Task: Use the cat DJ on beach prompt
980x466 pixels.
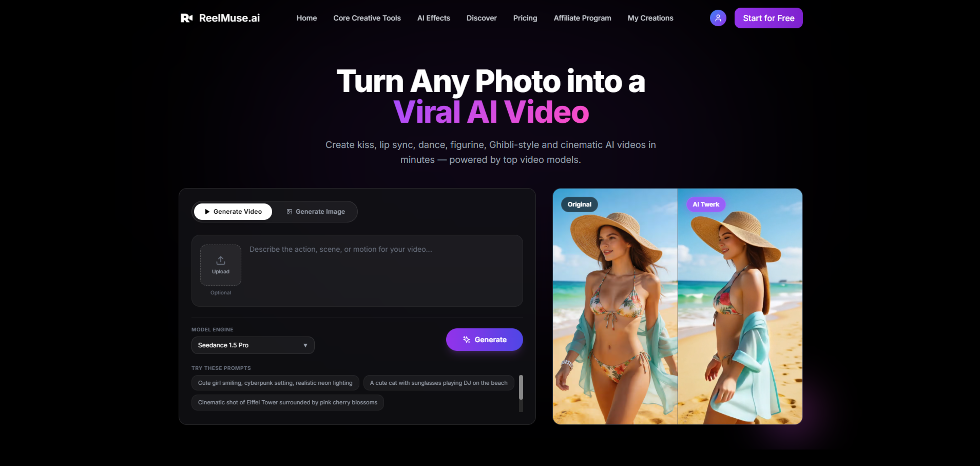Action: 439,383
